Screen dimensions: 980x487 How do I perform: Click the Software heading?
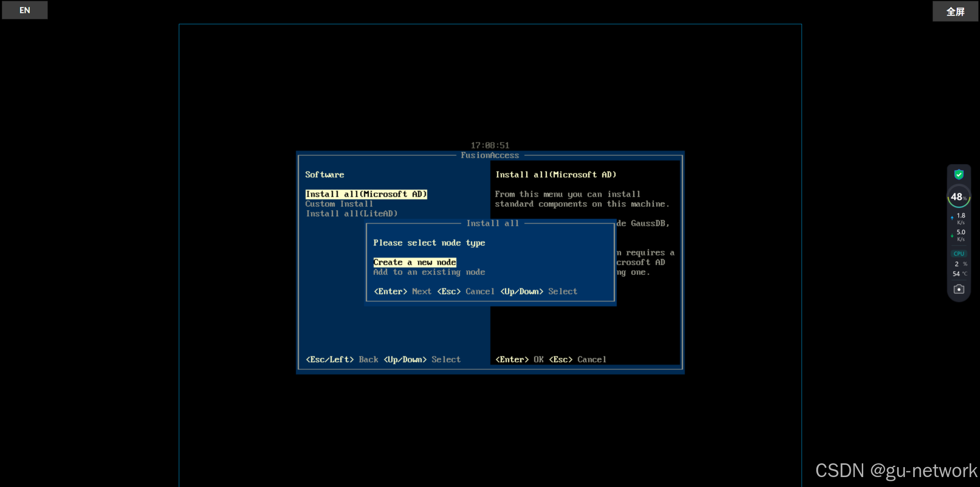pyautogui.click(x=324, y=175)
